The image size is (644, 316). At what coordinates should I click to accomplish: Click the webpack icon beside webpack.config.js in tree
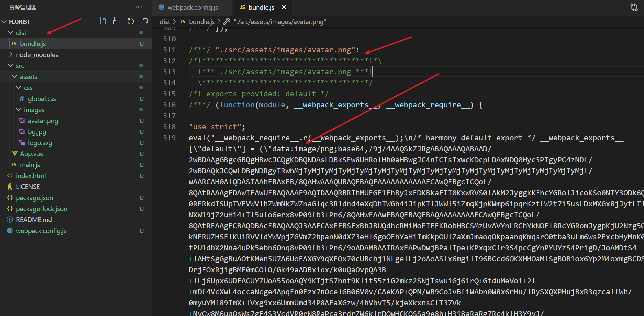[10, 231]
